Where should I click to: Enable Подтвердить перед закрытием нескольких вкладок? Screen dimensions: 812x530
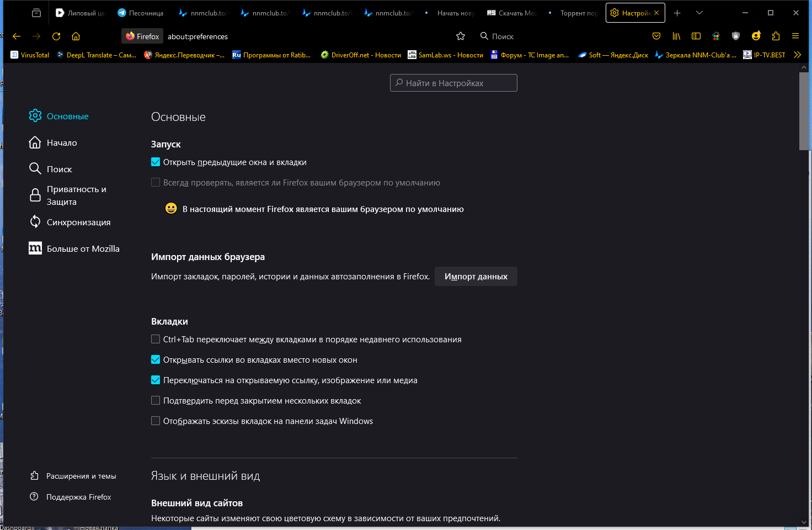pyautogui.click(x=156, y=401)
